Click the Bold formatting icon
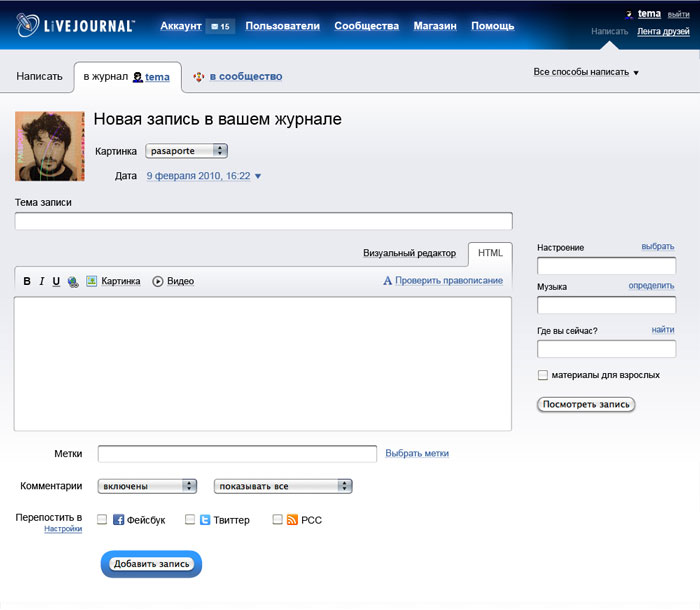The height and width of the screenshot is (610, 700). 27,281
